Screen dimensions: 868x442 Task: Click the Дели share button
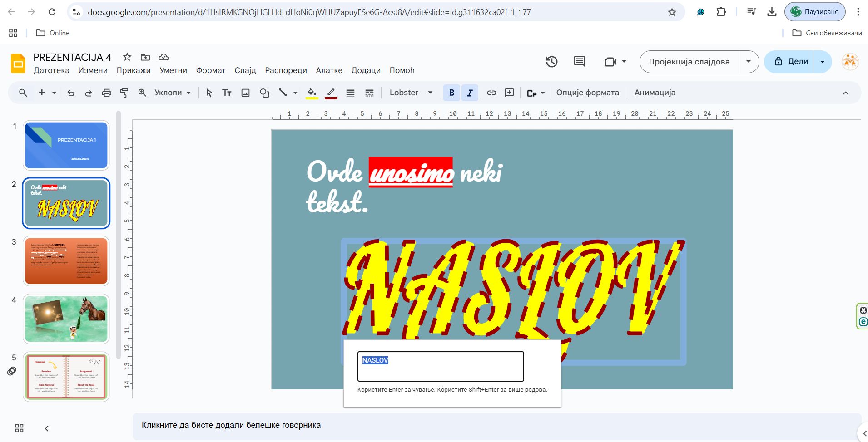point(791,62)
